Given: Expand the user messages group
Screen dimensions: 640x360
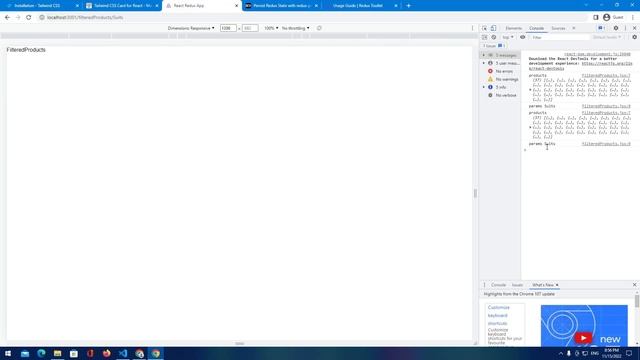Looking at the screenshot, I should [x=484, y=63].
